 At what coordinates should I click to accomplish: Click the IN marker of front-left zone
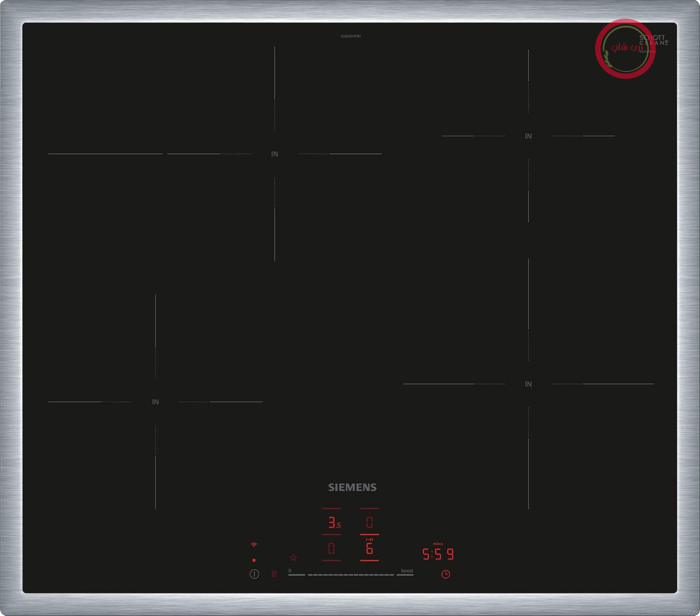155,402
